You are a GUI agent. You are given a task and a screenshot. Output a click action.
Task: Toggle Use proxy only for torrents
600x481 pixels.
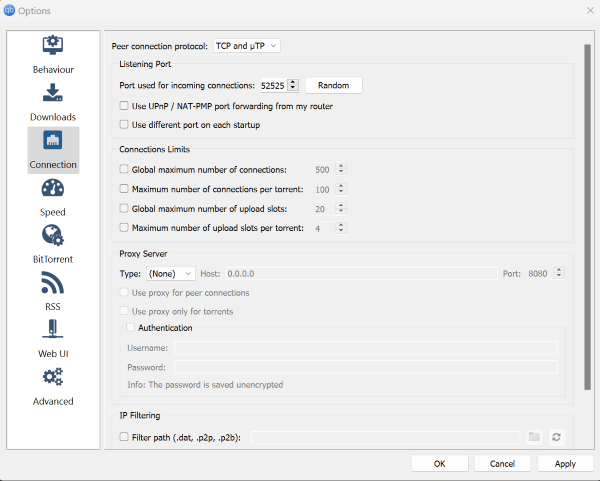(124, 311)
